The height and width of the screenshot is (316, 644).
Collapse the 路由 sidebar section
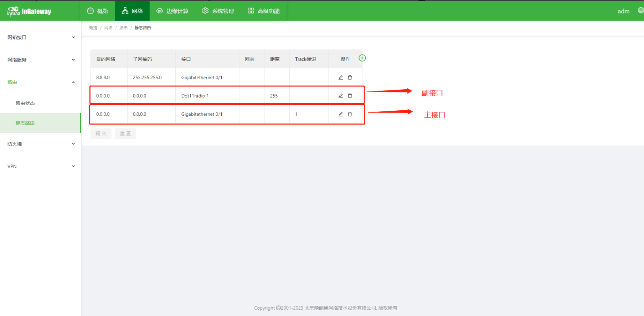point(40,82)
